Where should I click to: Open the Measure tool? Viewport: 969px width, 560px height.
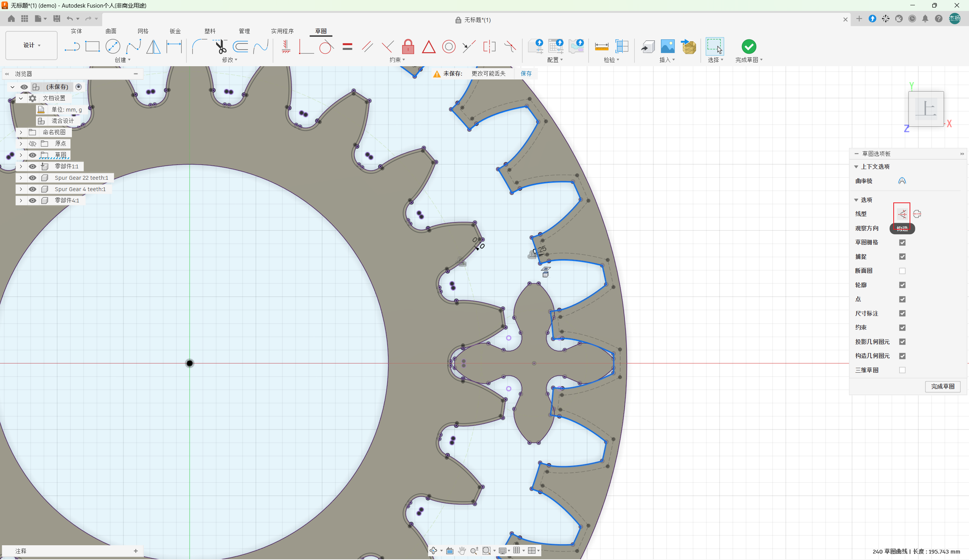coord(601,47)
